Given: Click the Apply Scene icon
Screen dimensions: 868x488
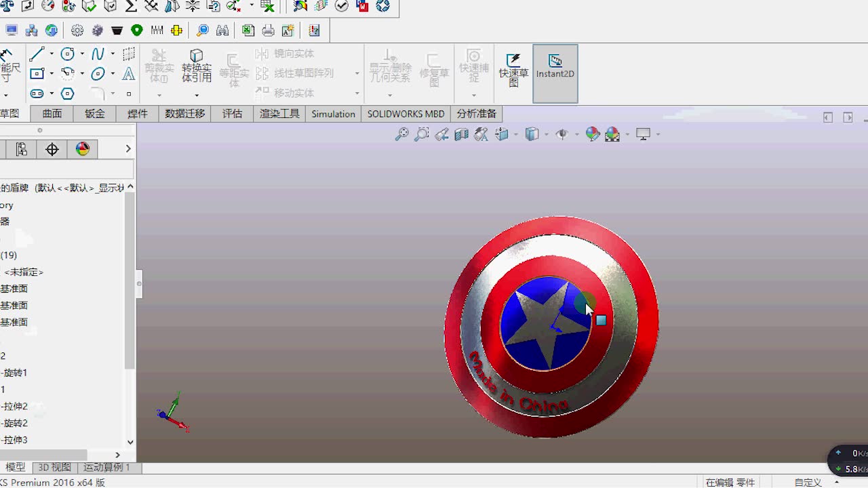Looking at the screenshot, I should 612,134.
